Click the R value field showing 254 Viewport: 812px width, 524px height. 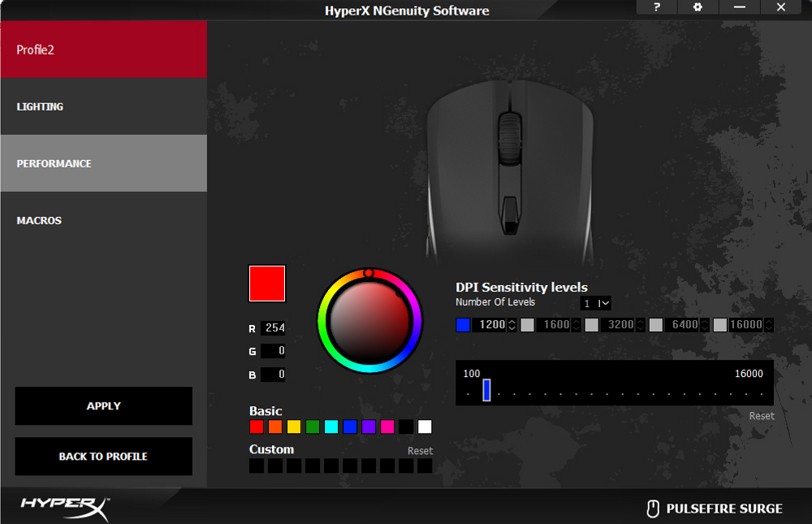273,327
